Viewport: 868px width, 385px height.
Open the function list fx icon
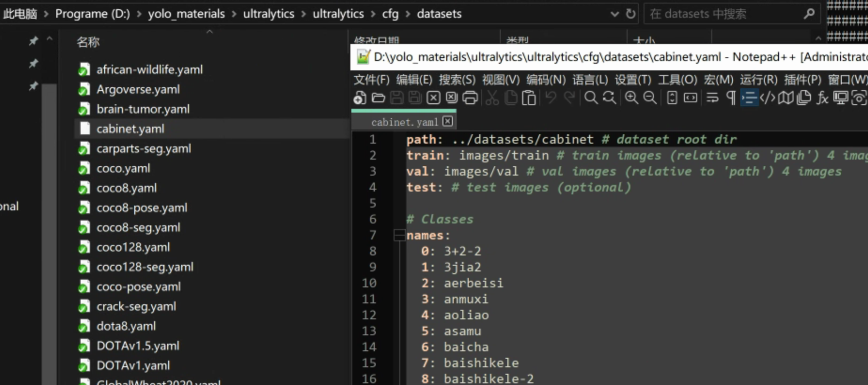tap(822, 98)
